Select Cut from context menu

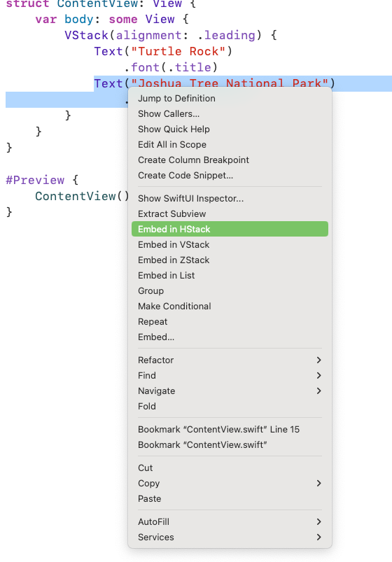[x=230, y=468]
